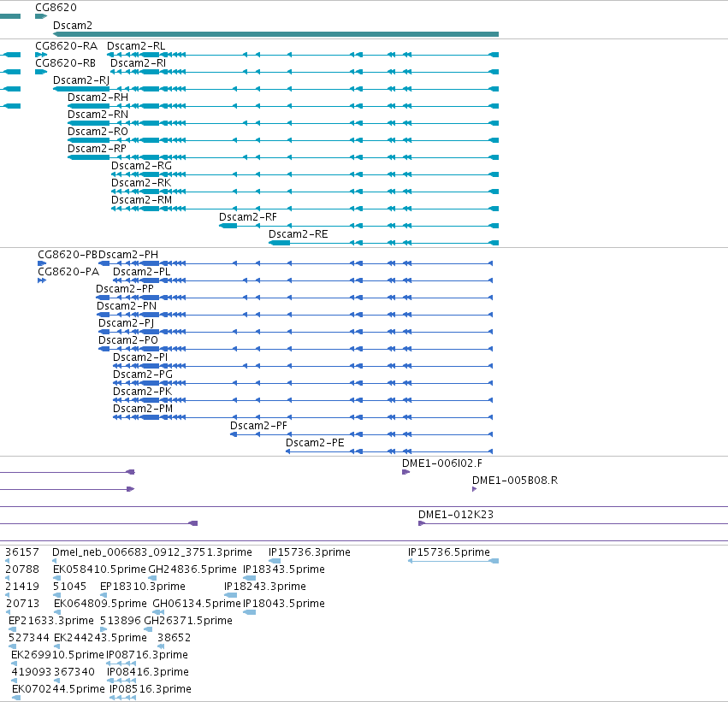Select the EK070244.5prime EST label
Viewport: 728px width, 702px height.
click(x=58, y=689)
